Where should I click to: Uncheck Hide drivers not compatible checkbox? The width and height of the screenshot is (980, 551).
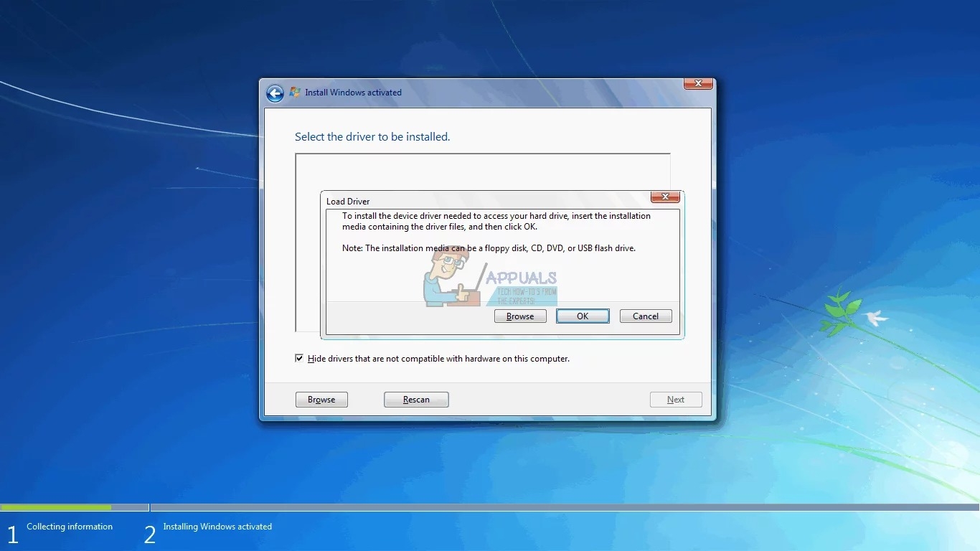point(299,358)
